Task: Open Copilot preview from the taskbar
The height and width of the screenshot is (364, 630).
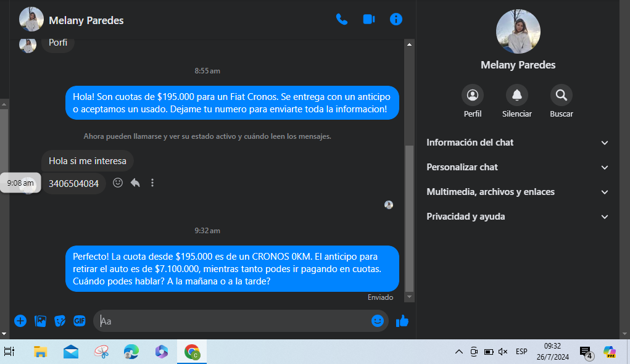Action: (x=610, y=352)
